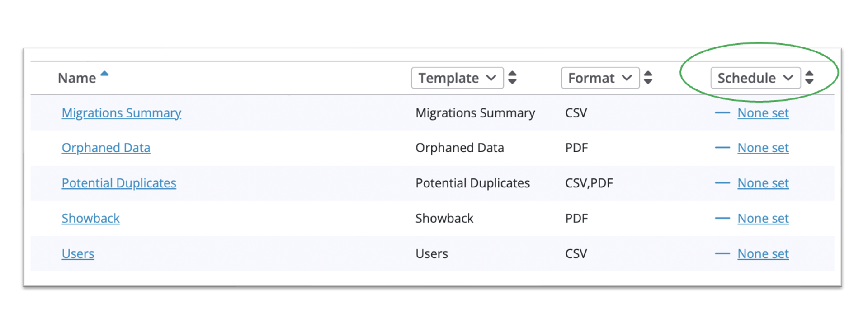
Task: Open the Showback report link
Action: click(90, 218)
